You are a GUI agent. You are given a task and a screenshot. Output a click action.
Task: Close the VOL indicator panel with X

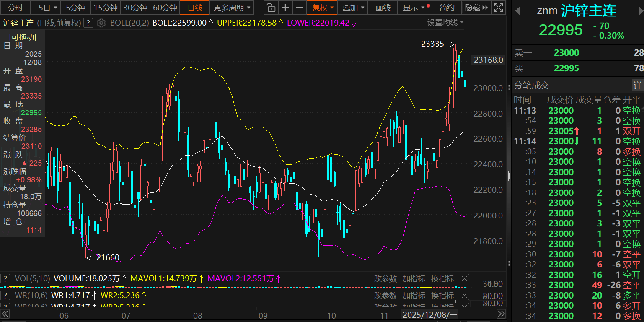[464, 279]
